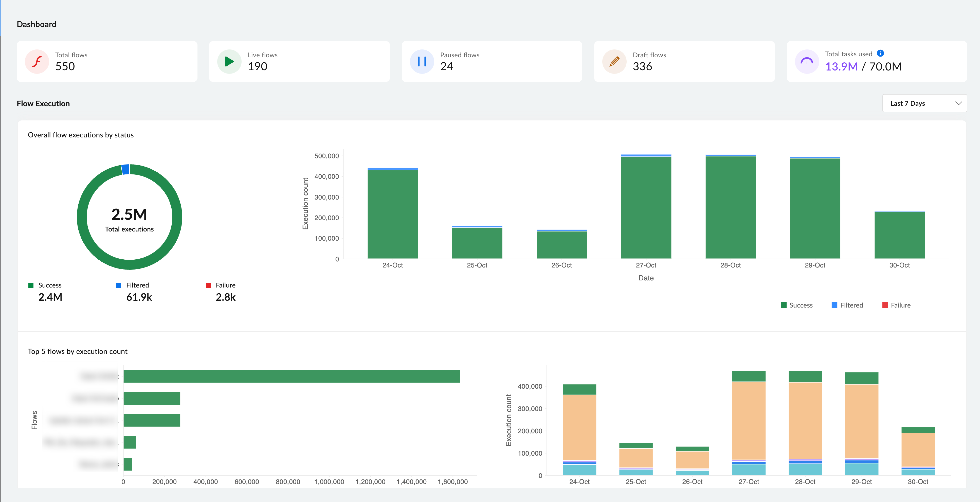This screenshot has height=502, width=980.
Task: Click the purple 13.9M tasks used link
Action: [842, 67]
